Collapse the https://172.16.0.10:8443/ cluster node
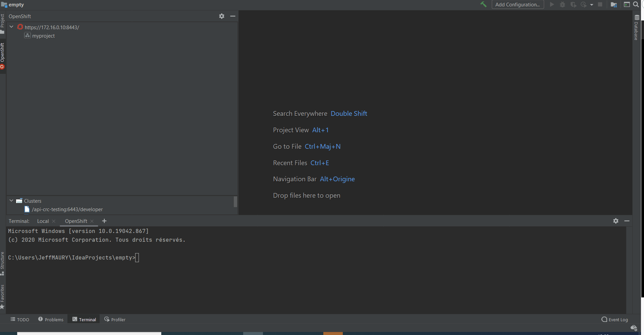Viewport: 644px width, 335px height. 11,27
